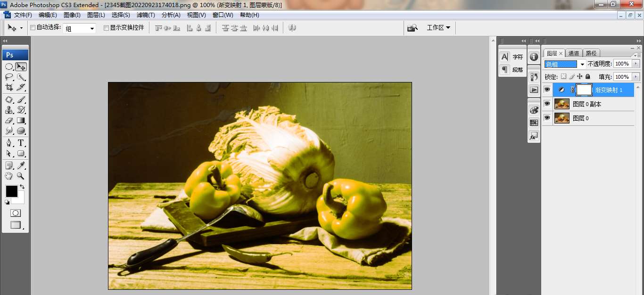Hide the 图层 0 副本 layer
644x295 pixels.
point(547,104)
